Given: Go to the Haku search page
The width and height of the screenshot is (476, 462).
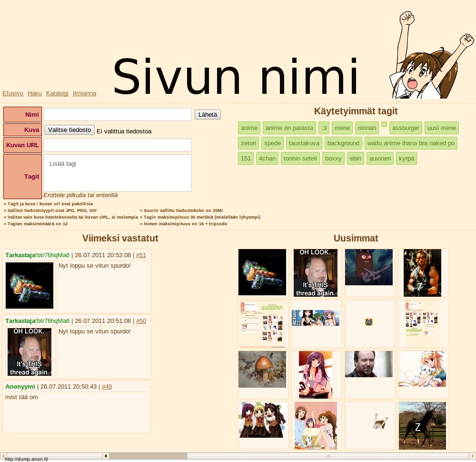Looking at the screenshot, I should (35, 93).
